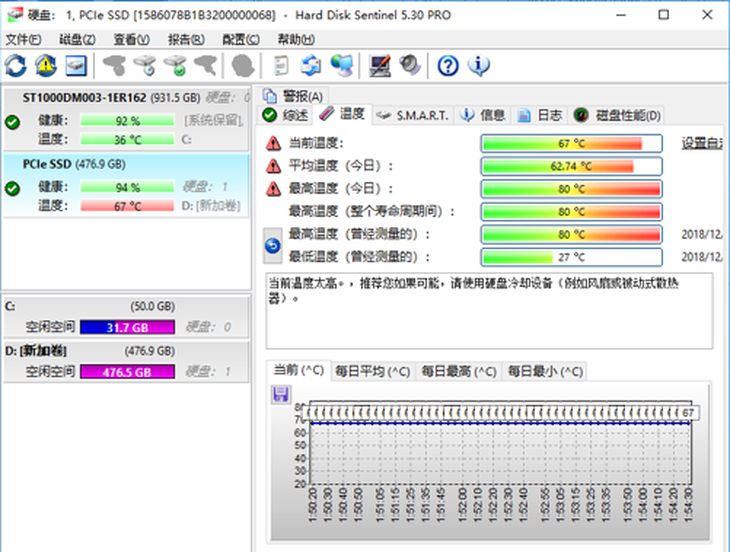
Task: Click the 476.5 GB free space bar
Action: 128,372
